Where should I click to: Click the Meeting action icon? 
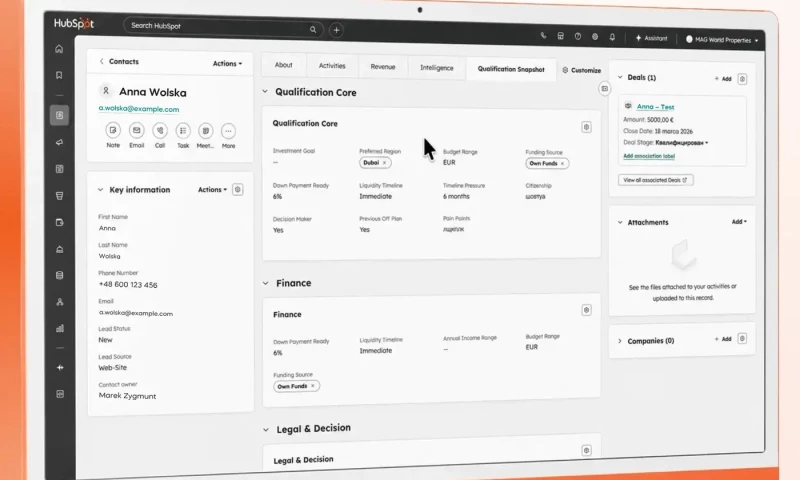tap(206, 131)
